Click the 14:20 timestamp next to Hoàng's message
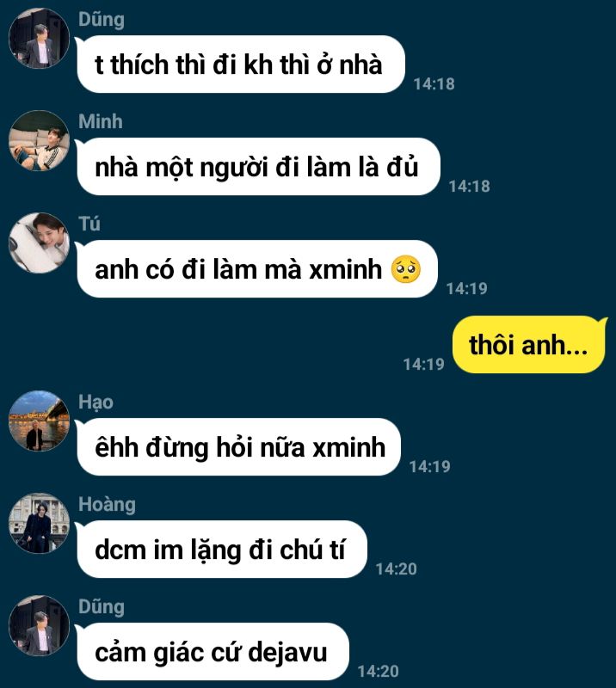The height and width of the screenshot is (688, 616). tap(396, 569)
